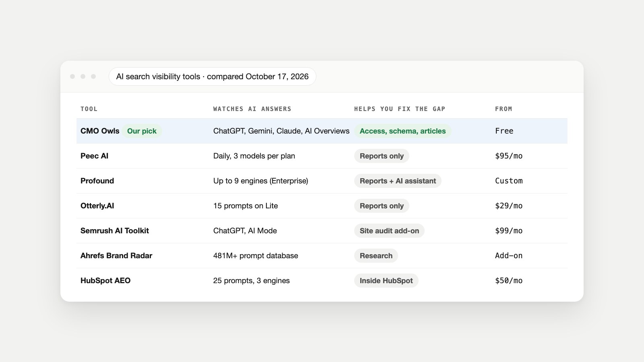Viewport: 644px width, 362px height.
Task: Click the "Access, schema, articles" badge
Action: pyautogui.click(x=402, y=131)
